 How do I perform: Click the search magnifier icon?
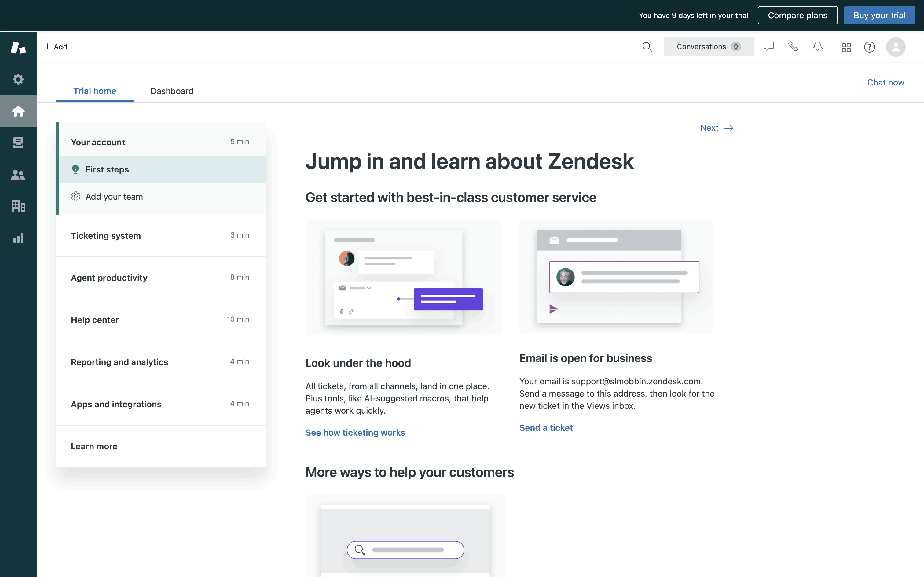point(647,46)
